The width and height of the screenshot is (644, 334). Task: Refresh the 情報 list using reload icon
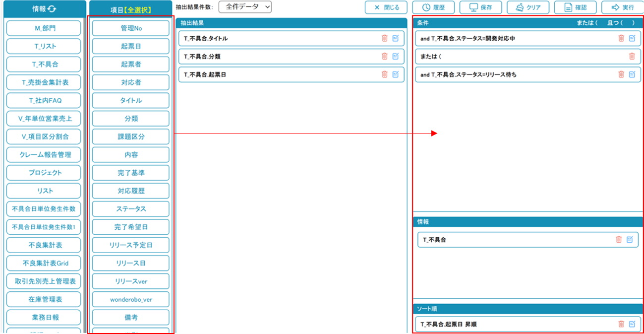(52, 9)
